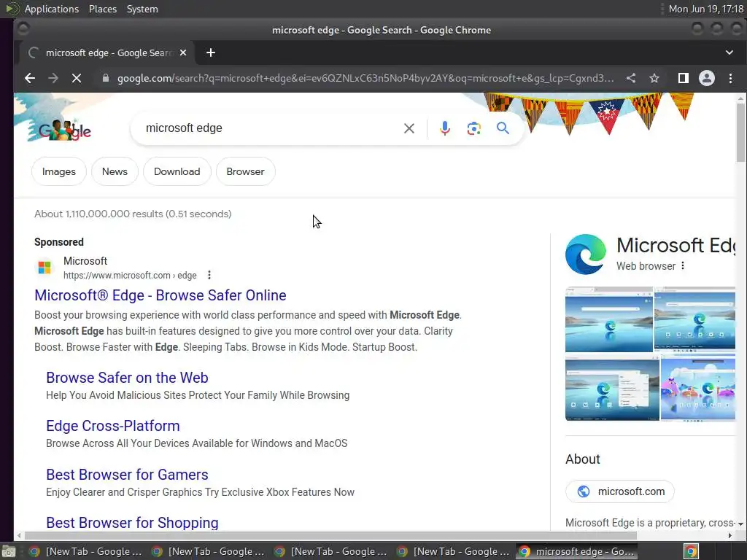View site info via the lock icon

pyautogui.click(x=105, y=78)
